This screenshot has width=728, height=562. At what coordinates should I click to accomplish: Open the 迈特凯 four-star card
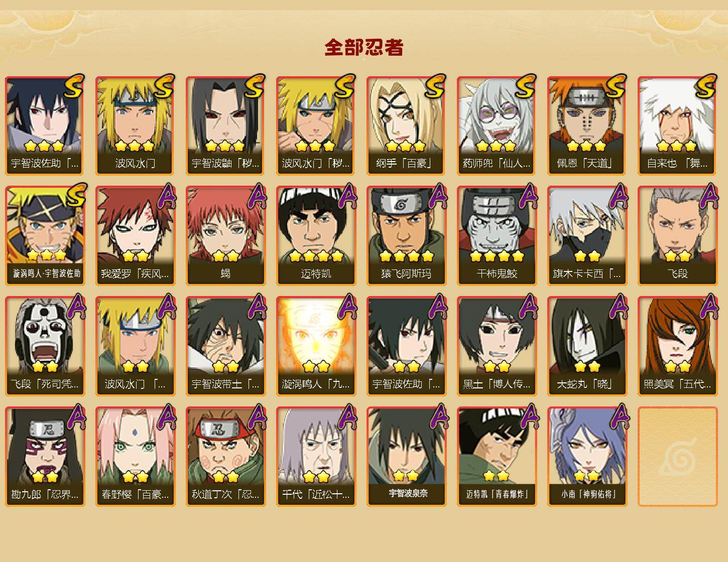coord(316,236)
